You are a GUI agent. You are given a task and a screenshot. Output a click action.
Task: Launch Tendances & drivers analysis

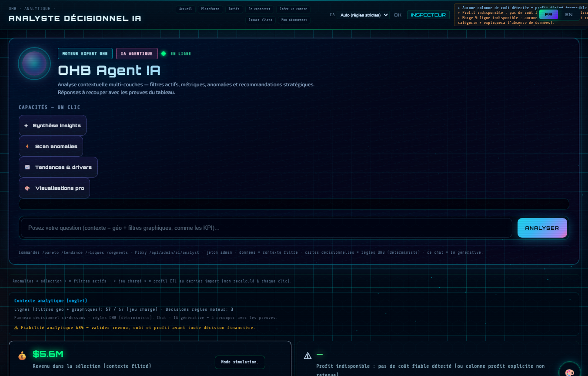58,167
